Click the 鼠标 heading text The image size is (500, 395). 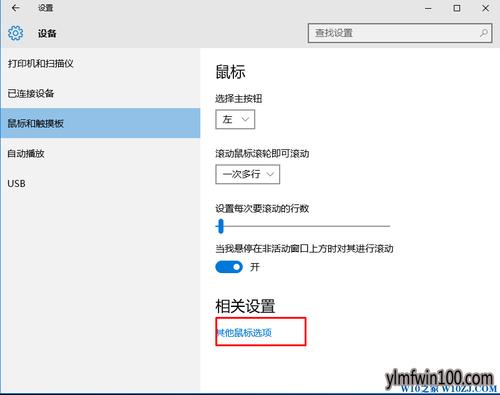pyautogui.click(x=230, y=72)
